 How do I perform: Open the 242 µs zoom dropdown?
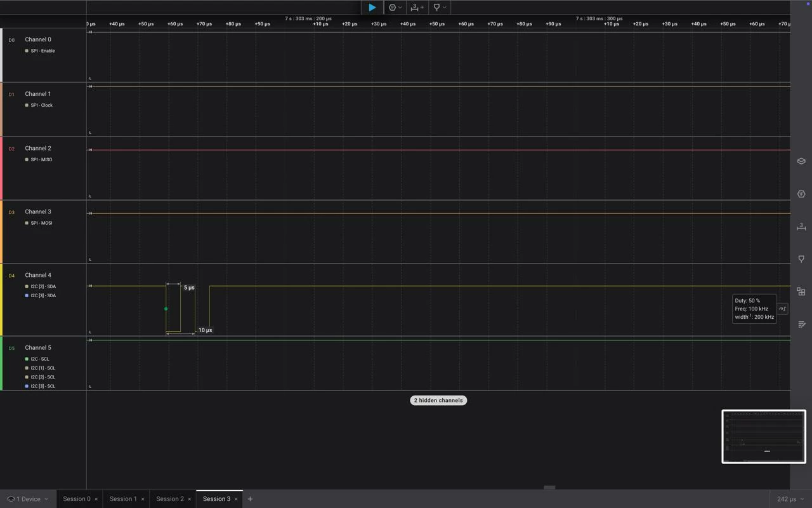790,499
